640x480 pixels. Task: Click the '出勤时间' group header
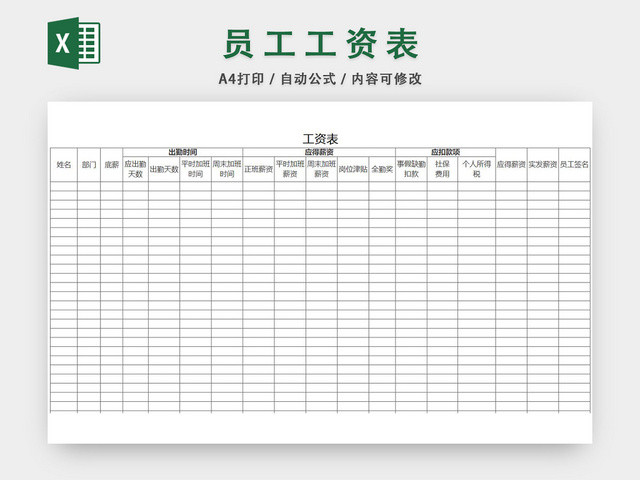(182, 152)
